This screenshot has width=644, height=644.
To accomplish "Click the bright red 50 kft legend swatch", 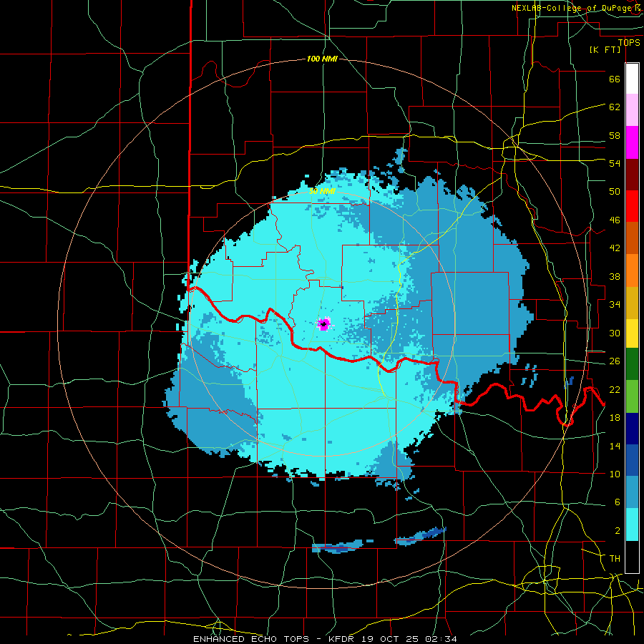I will 632,206.
